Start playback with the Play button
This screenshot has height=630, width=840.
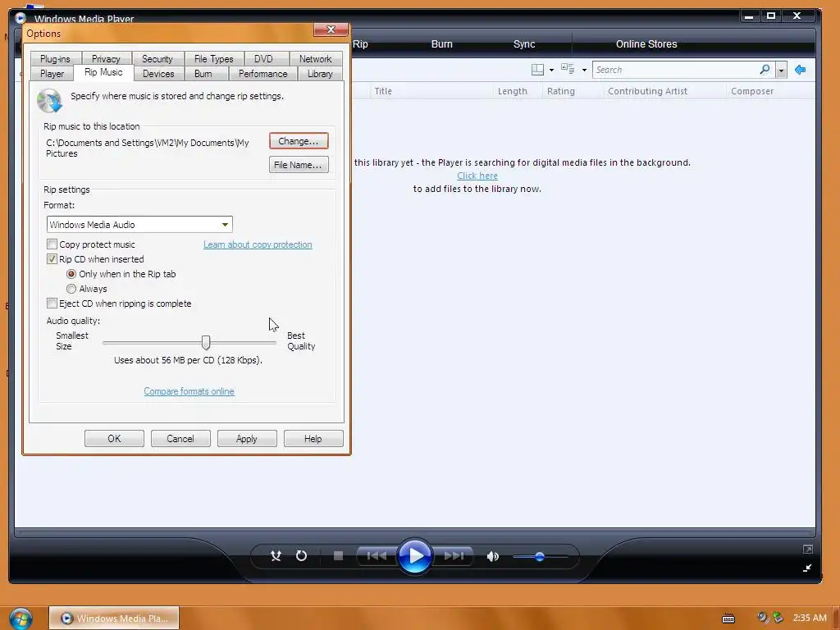coord(414,556)
